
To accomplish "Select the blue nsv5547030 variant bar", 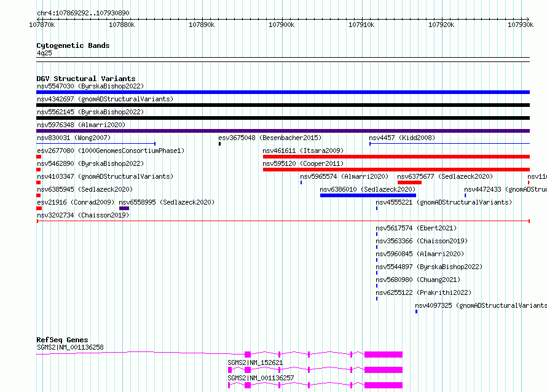I will 283,92.
